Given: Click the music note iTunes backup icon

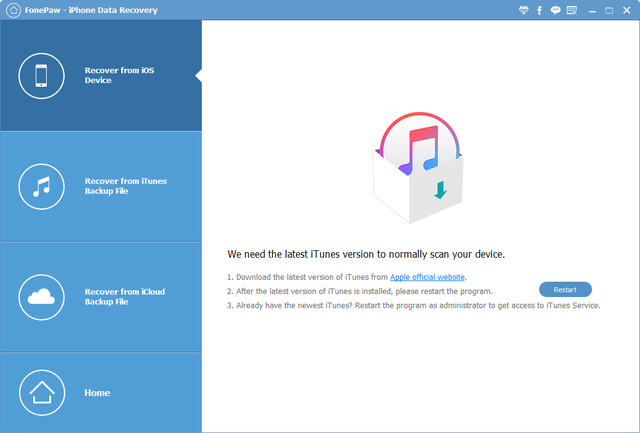Looking at the screenshot, I should click(42, 186).
